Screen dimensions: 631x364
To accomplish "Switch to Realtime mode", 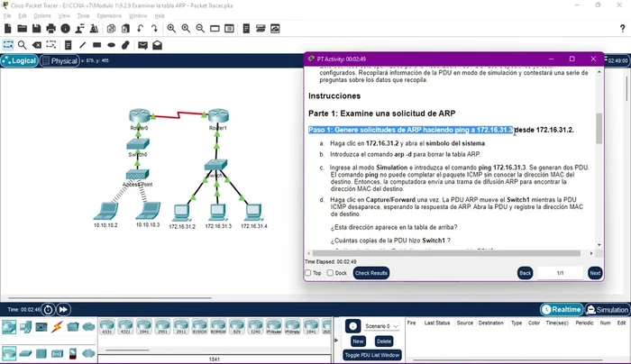I will pyautogui.click(x=562, y=309).
